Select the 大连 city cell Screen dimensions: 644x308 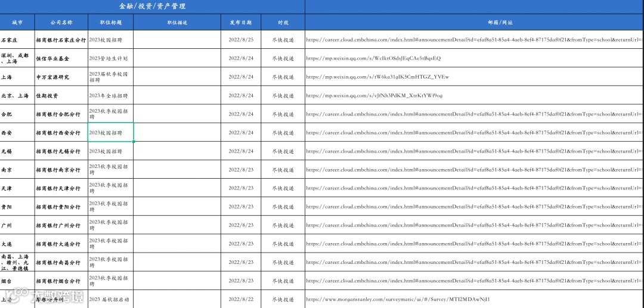(17, 244)
